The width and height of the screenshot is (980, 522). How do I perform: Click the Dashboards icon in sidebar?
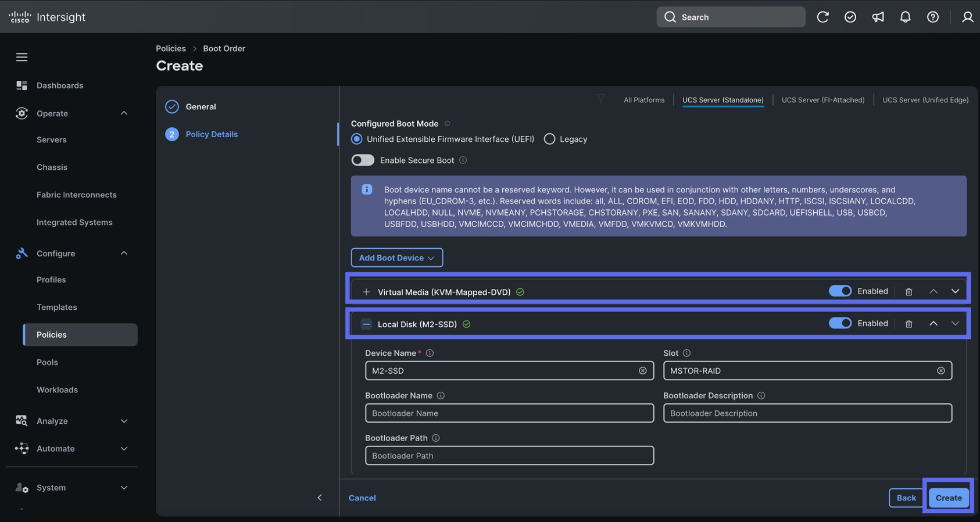22,85
